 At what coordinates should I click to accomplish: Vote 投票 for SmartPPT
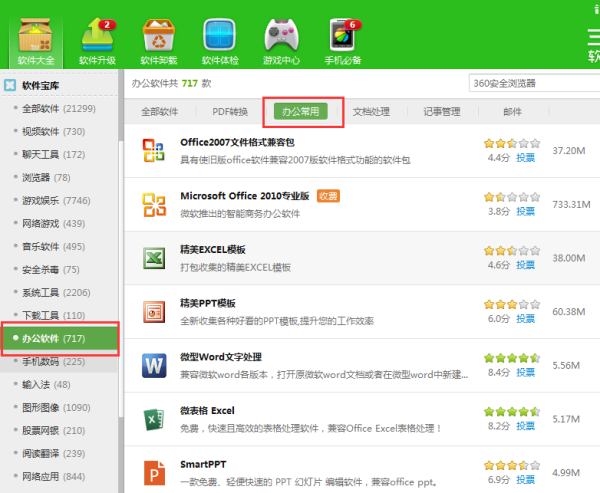pyautogui.click(x=525, y=480)
